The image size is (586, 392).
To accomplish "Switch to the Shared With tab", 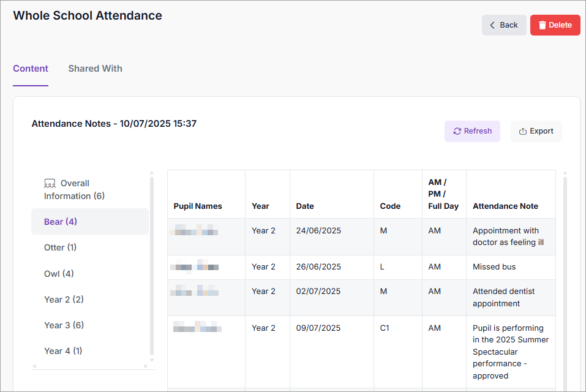I will [x=95, y=69].
